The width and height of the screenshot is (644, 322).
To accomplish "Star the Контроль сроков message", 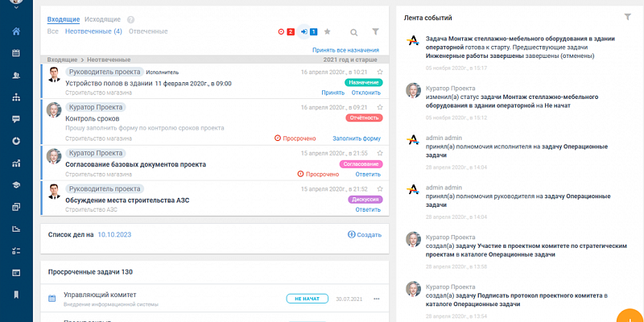I will [380, 107].
